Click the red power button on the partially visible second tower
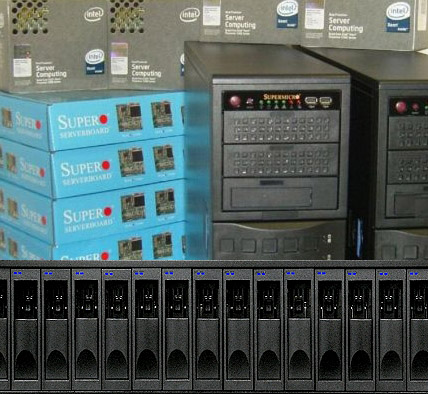428x394 pixels. (x=401, y=107)
